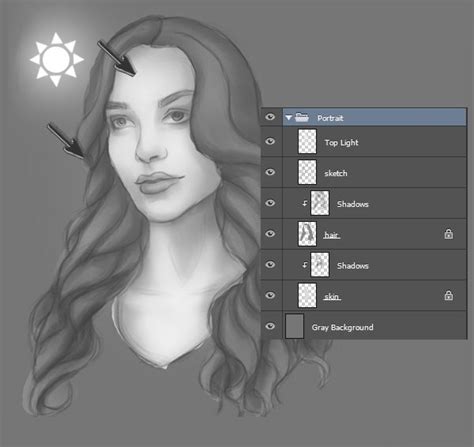The width and height of the screenshot is (474, 447).
Task: Click the Gray Background color thumbnail
Action: [295, 326]
